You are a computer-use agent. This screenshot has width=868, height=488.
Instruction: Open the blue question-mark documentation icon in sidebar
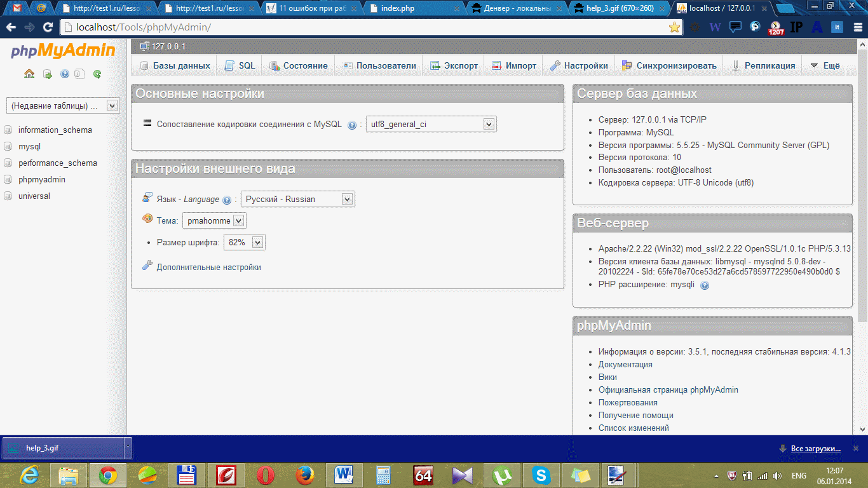coord(64,74)
